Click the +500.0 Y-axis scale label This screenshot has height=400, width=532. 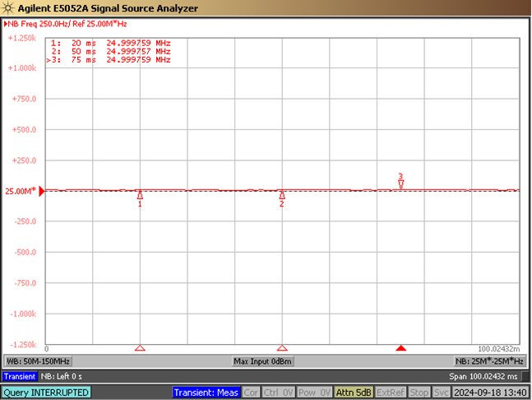pos(24,130)
